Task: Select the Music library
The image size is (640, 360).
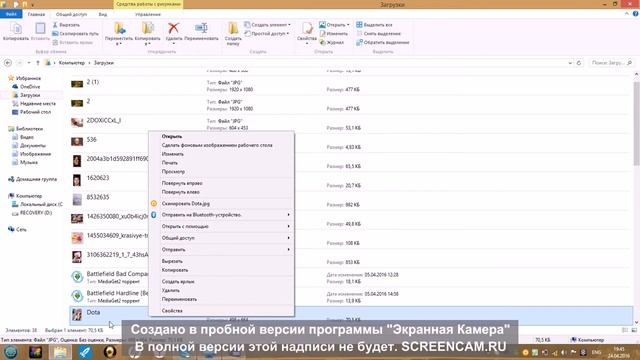Action: click(29, 162)
